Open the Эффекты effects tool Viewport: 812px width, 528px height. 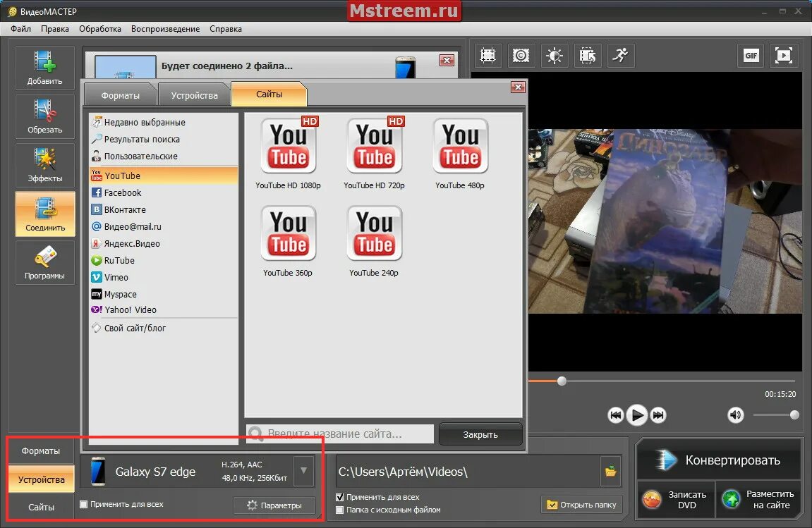[45, 165]
